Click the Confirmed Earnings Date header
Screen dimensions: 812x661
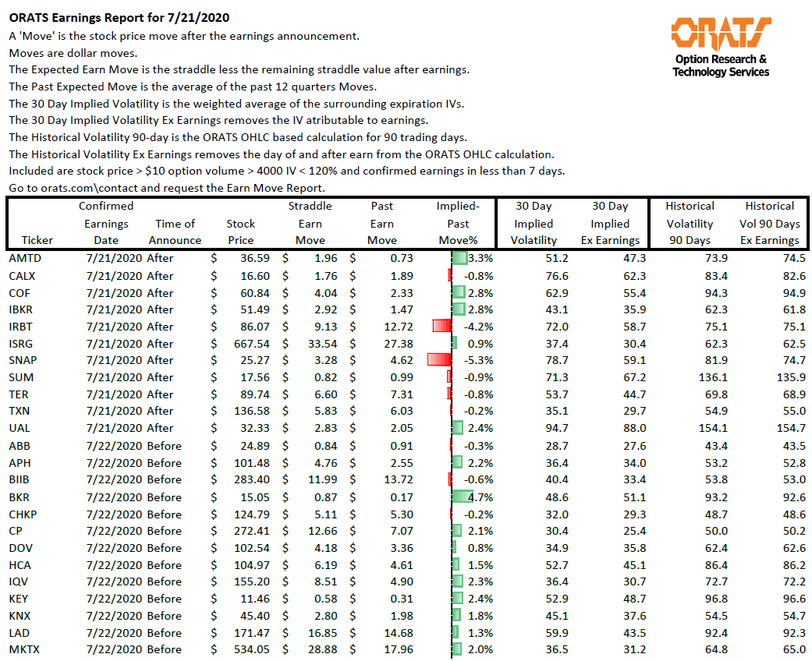[x=106, y=223]
